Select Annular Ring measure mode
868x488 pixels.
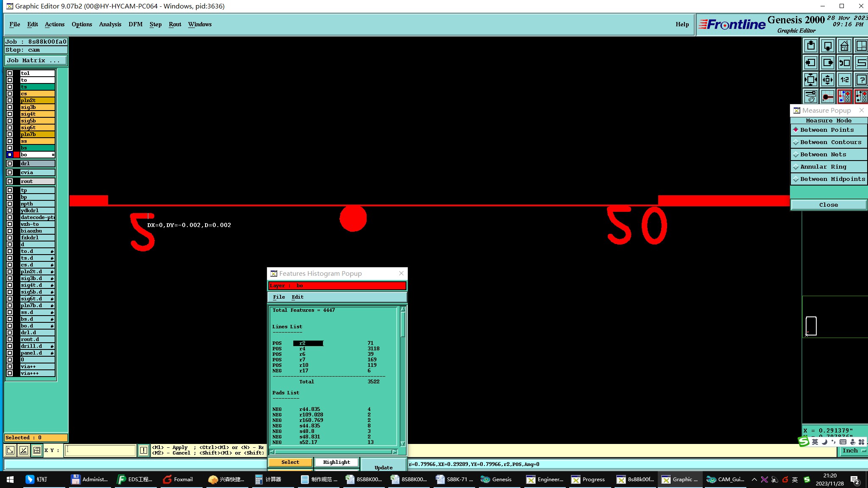tap(829, 167)
